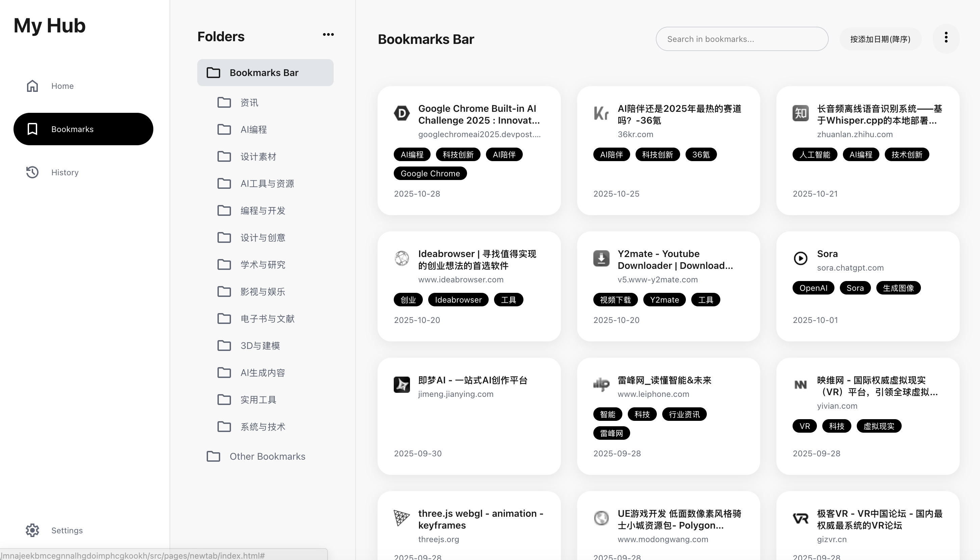Click the Zhihu 知 favicon
The image size is (980, 560).
coord(800,113)
